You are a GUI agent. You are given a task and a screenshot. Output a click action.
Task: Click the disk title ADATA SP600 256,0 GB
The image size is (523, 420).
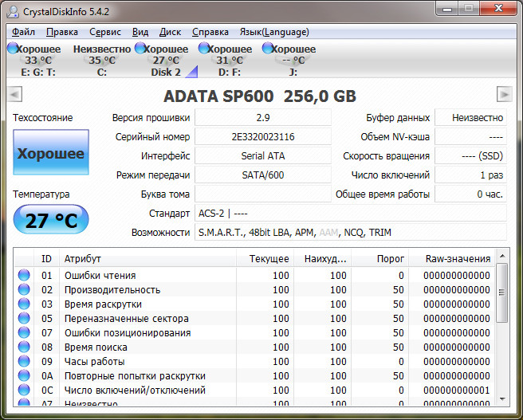[x=260, y=96]
